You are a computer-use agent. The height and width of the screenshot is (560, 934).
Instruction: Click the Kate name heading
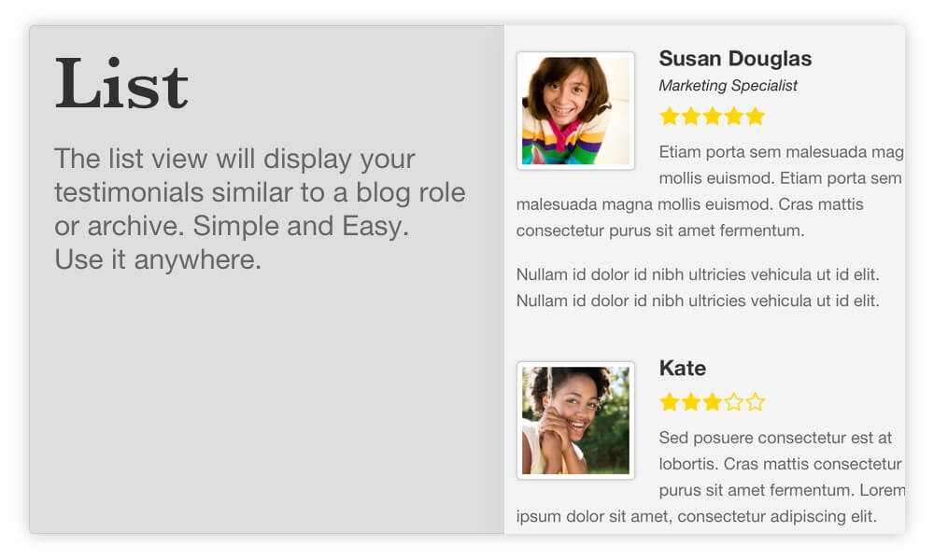[683, 368]
